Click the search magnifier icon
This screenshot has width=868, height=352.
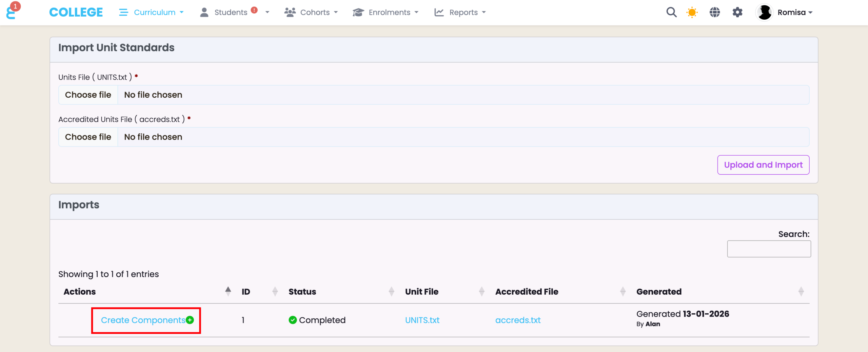[671, 13]
